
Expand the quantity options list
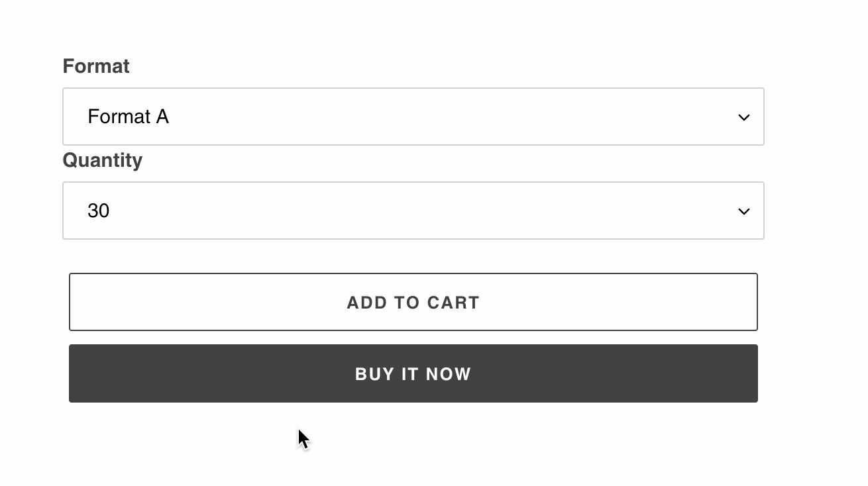coord(413,211)
